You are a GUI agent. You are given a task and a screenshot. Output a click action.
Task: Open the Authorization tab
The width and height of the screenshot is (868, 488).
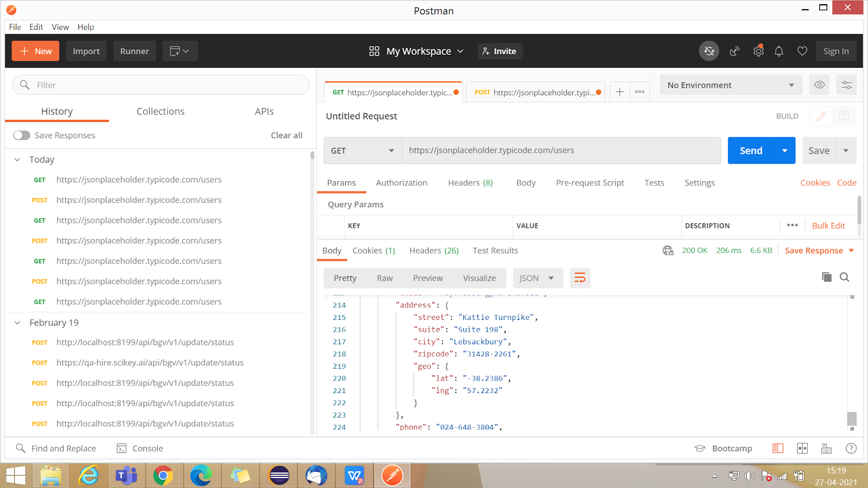coord(401,183)
